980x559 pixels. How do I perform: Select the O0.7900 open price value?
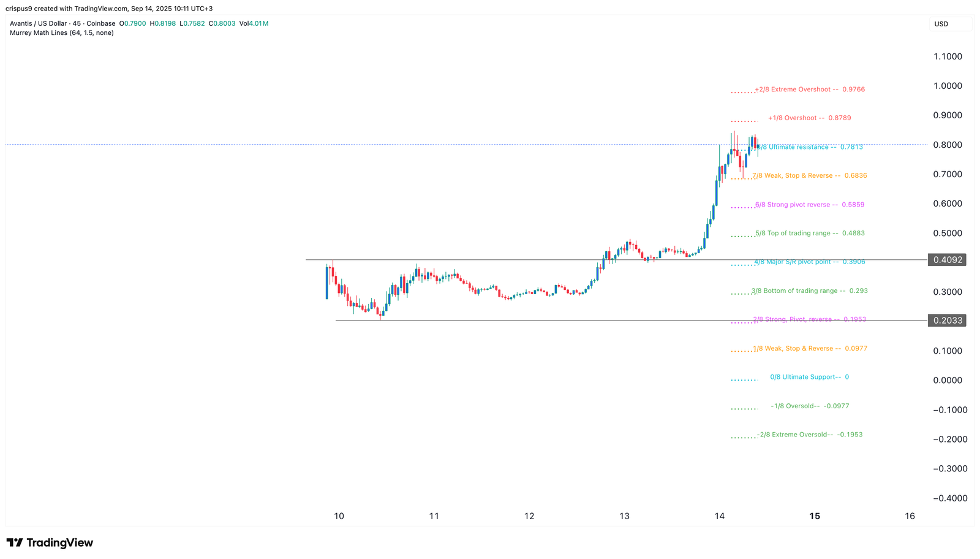tap(133, 23)
